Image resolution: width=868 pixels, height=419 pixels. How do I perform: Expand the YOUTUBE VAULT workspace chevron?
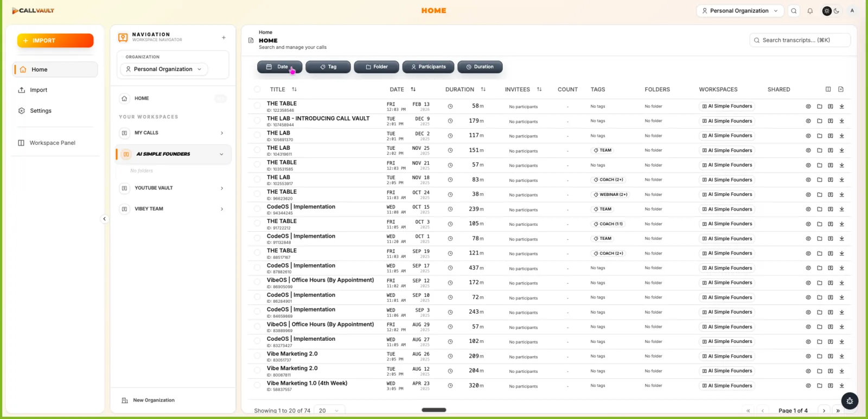tap(222, 188)
